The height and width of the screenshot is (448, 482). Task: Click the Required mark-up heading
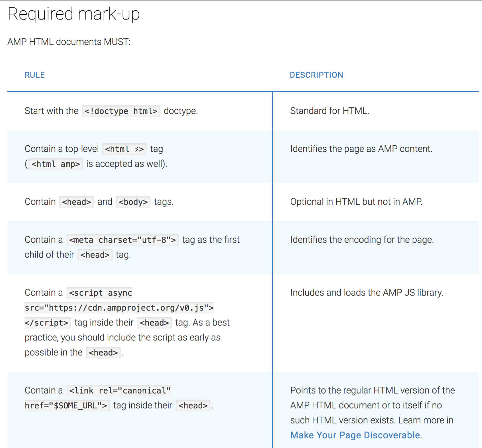pos(73,14)
